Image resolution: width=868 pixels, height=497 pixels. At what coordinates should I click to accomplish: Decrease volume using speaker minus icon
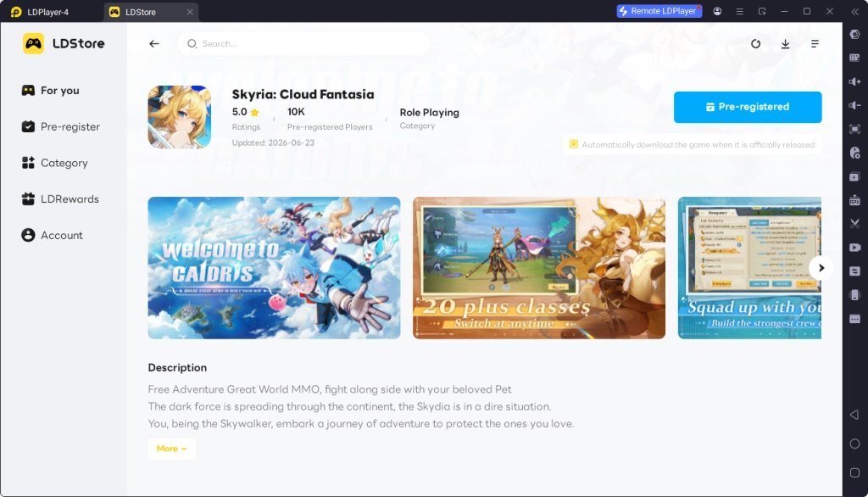[854, 105]
